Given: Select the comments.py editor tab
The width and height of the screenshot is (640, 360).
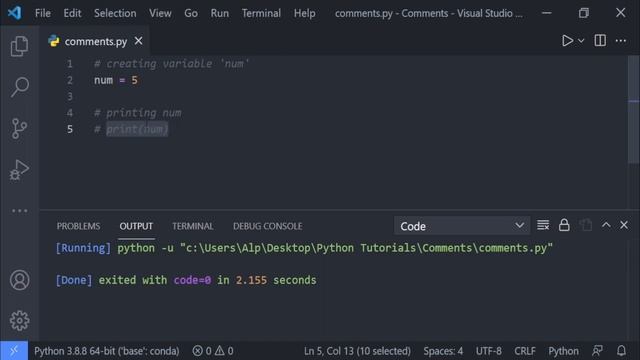Looking at the screenshot, I should (x=95, y=41).
